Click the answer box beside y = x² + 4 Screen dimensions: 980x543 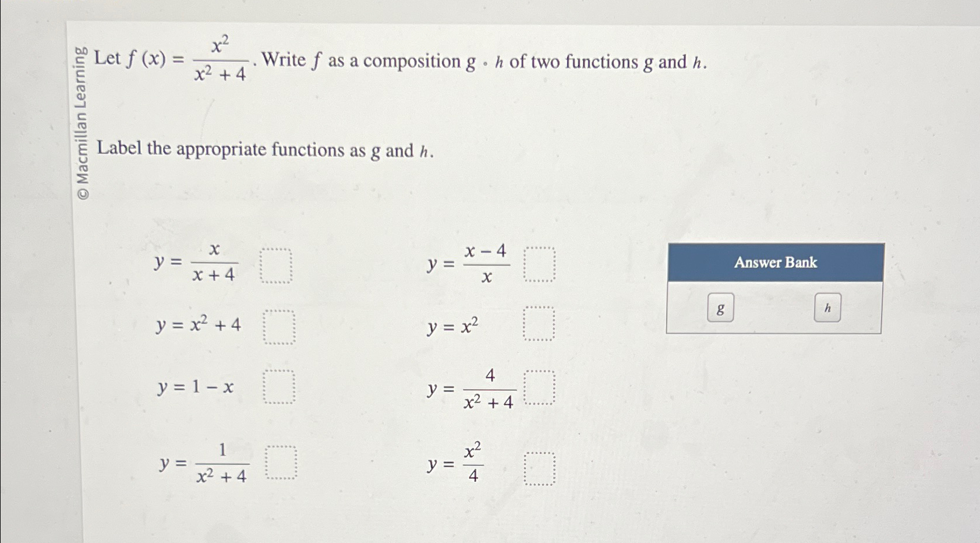279,326
